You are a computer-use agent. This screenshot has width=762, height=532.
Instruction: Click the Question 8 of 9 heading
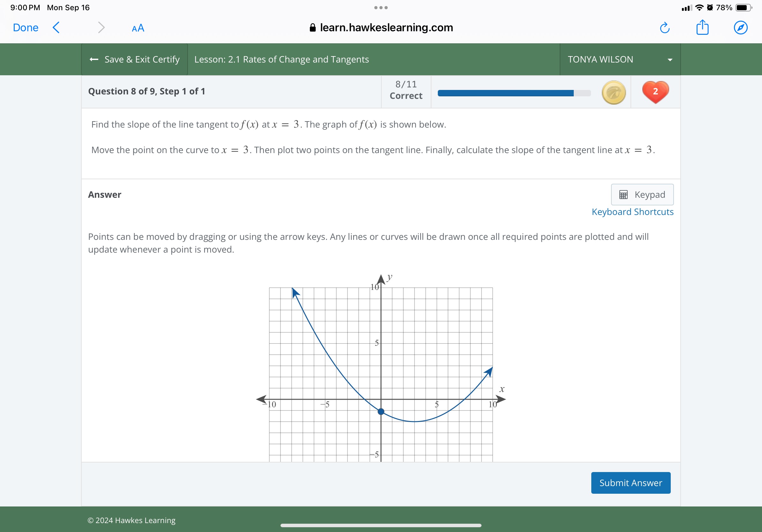click(x=146, y=91)
